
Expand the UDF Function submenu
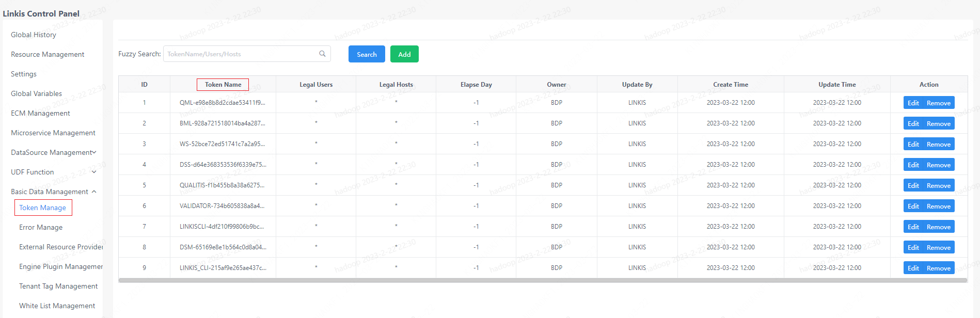click(x=94, y=172)
